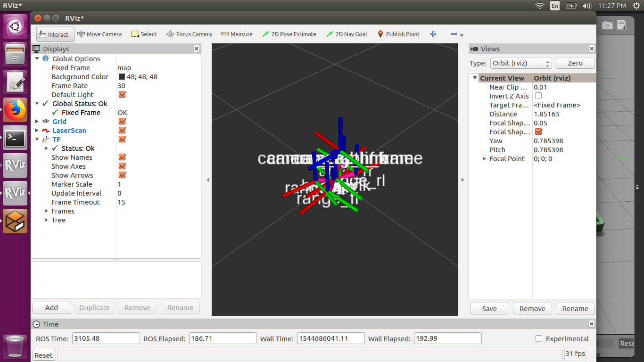Switch to second RViz launcher icon
This screenshot has height=362, width=644.
point(15,193)
